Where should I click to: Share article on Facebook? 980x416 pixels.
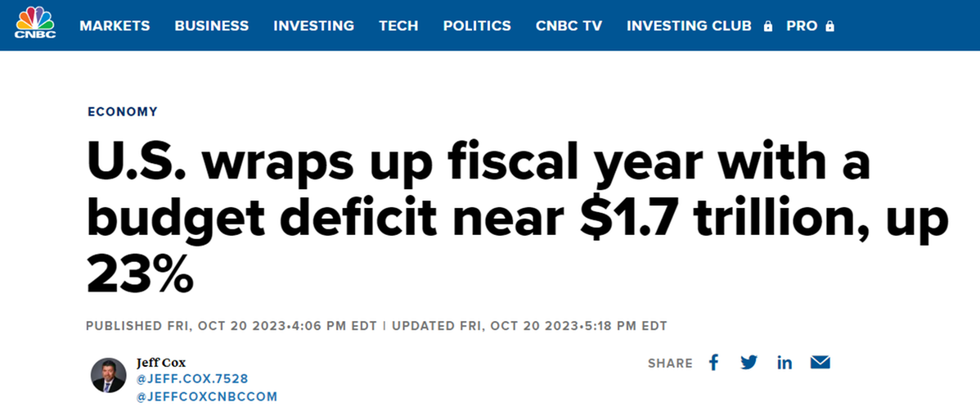pyautogui.click(x=713, y=363)
